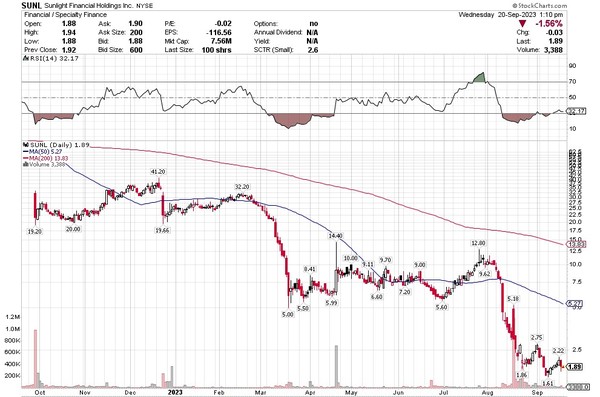Click the 'NYSE' exchange label
This screenshot has height=397, width=600.
pos(144,6)
